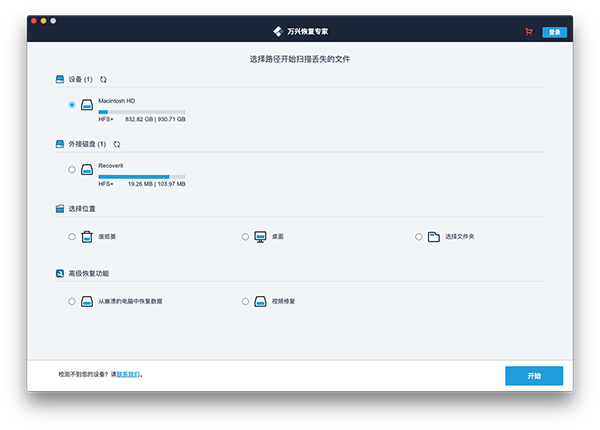This screenshot has height=430, width=600.
Task: Click the 万兴恢复专家 title text
Action: tap(308, 31)
